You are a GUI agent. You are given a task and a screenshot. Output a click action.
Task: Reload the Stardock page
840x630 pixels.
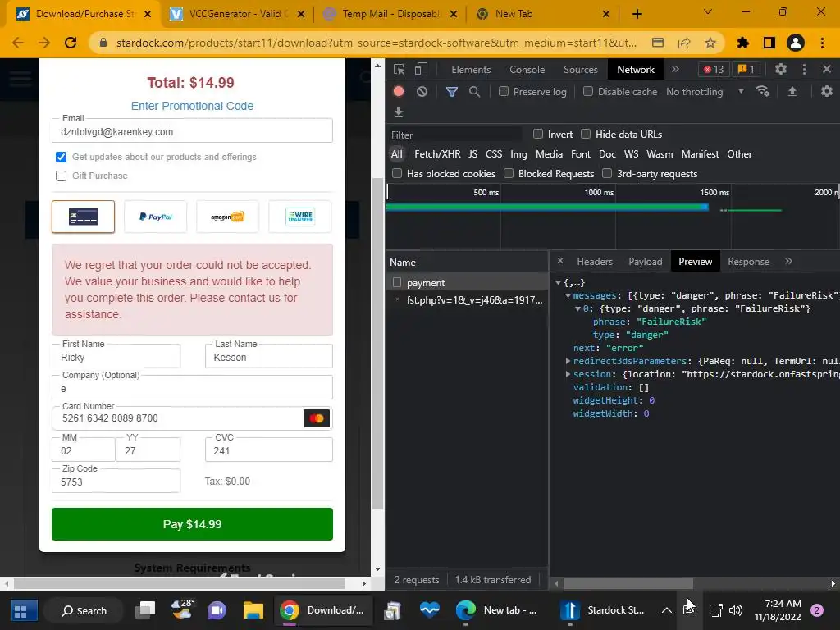pyautogui.click(x=71, y=43)
